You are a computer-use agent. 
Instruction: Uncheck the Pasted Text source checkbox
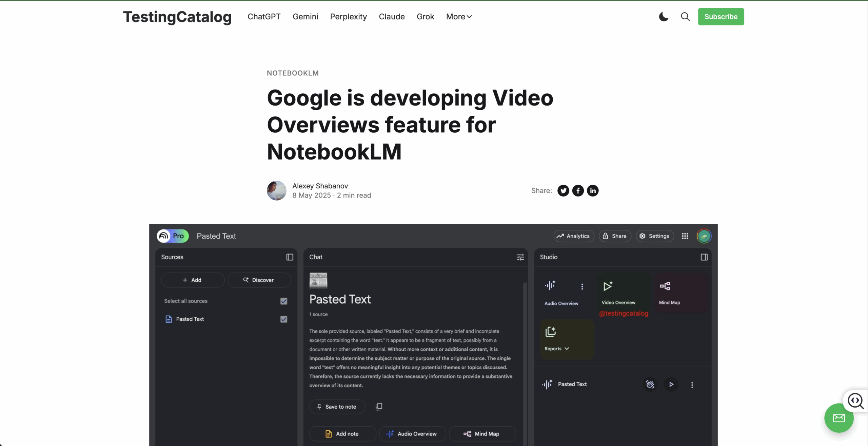point(284,319)
